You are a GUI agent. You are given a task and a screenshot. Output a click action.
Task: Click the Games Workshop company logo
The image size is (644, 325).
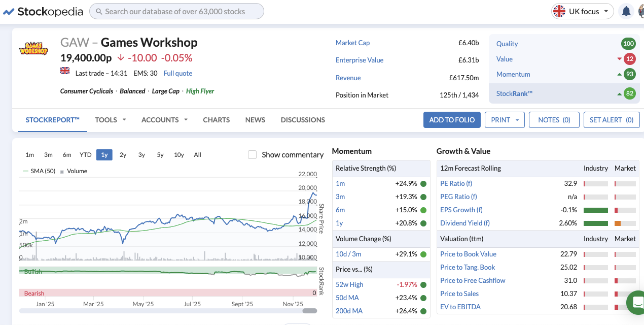[x=33, y=49]
